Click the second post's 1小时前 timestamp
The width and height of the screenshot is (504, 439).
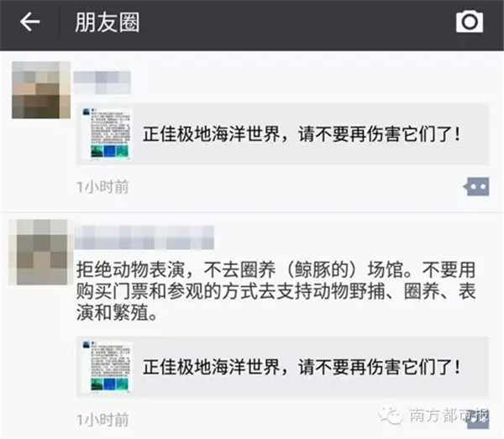click(102, 420)
